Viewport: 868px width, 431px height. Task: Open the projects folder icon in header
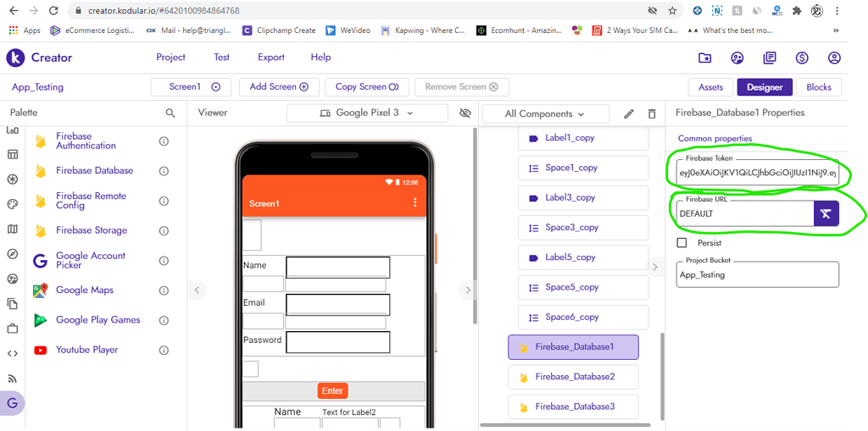pos(704,58)
